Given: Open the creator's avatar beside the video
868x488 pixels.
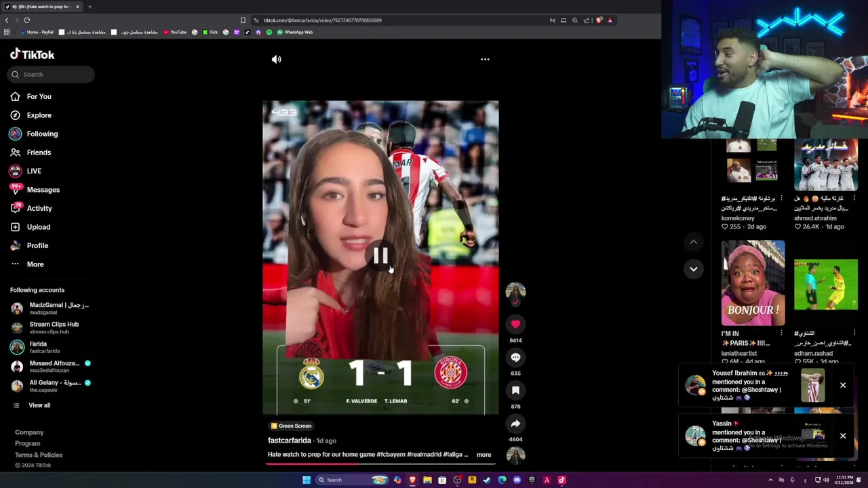Looking at the screenshot, I should click(x=515, y=292).
